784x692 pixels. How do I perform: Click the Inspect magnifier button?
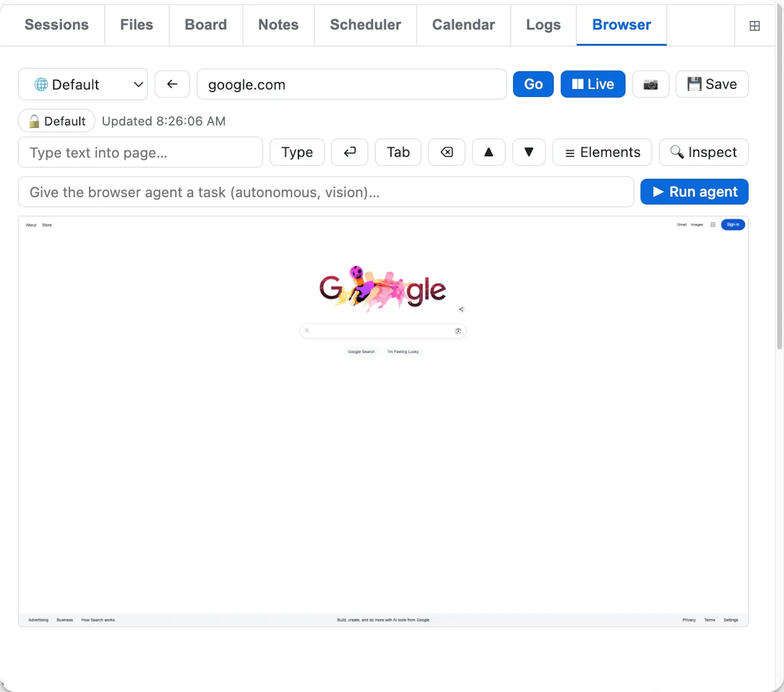pyautogui.click(x=704, y=152)
